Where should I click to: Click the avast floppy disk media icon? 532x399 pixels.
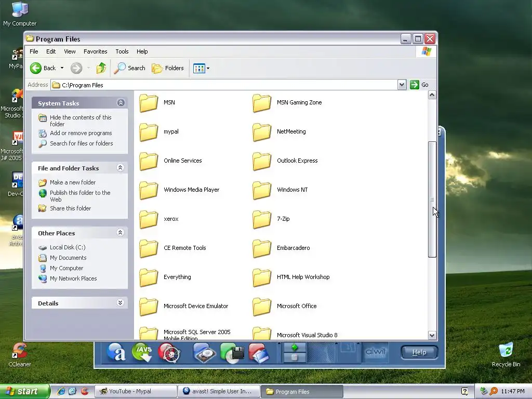tap(232, 353)
